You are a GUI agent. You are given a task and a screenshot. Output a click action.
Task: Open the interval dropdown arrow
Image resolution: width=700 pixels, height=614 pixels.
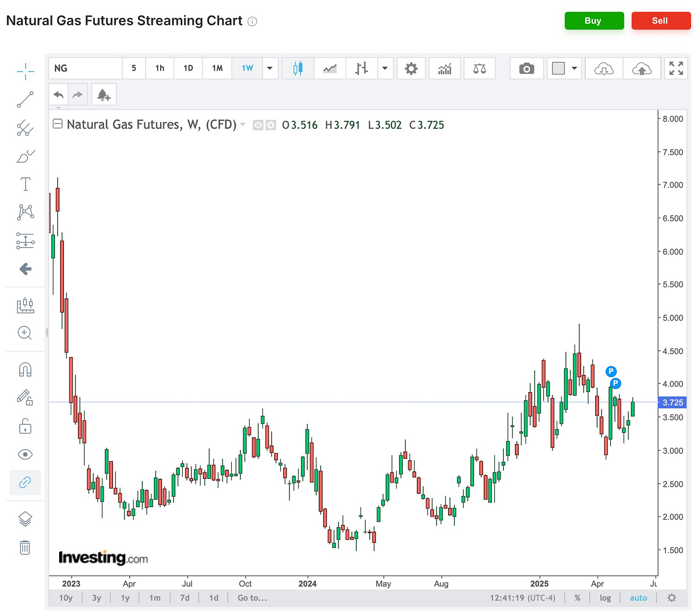pos(270,68)
